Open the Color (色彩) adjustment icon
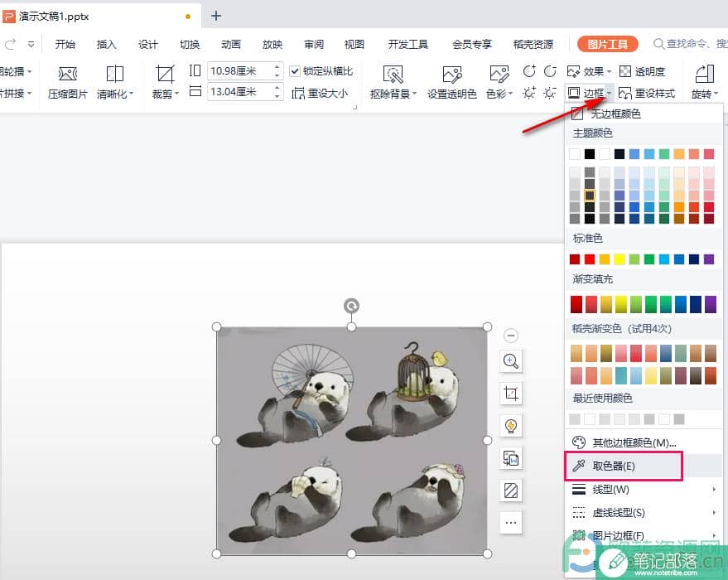Image resolution: width=728 pixels, height=580 pixels. pyautogui.click(x=499, y=75)
